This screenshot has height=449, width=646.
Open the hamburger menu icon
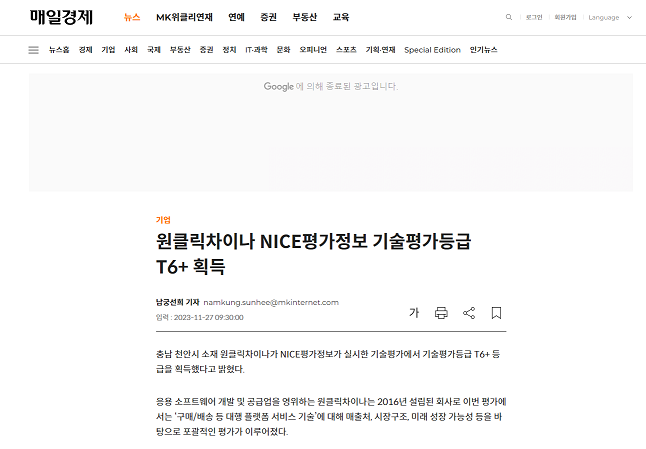tap(33, 50)
